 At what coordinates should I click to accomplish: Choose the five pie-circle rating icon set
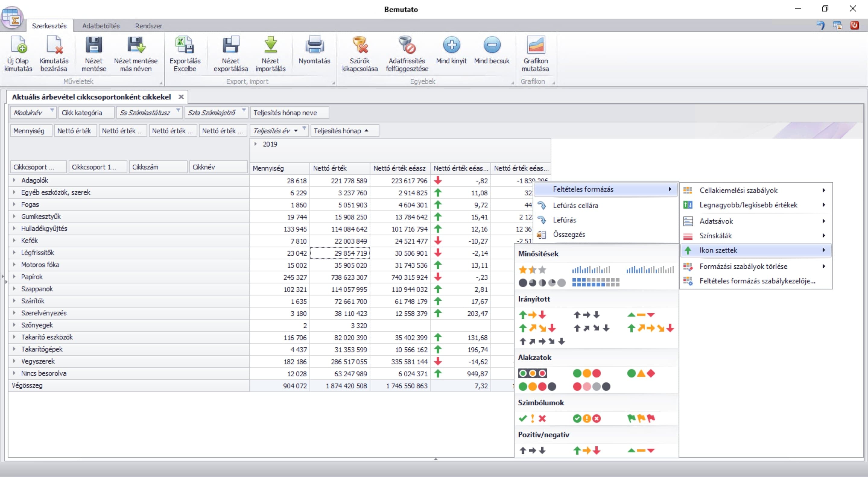pyautogui.click(x=542, y=283)
